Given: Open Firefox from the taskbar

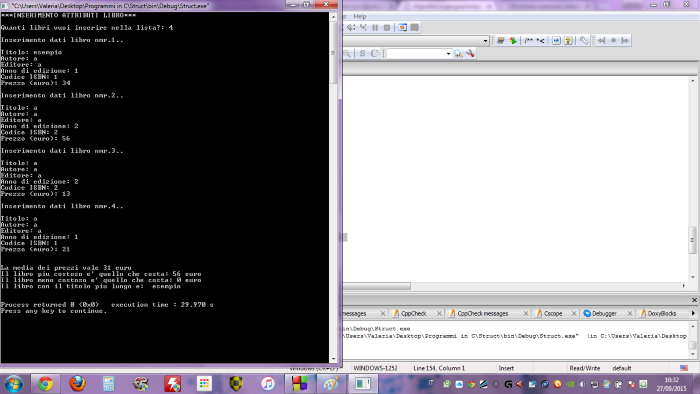Looking at the screenshot, I should 77,384.
